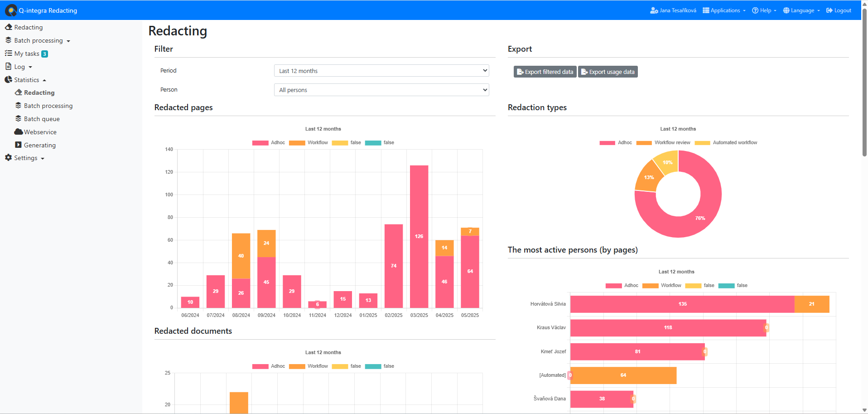
Task: Open the Person filter dropdown
Action: 381,90
